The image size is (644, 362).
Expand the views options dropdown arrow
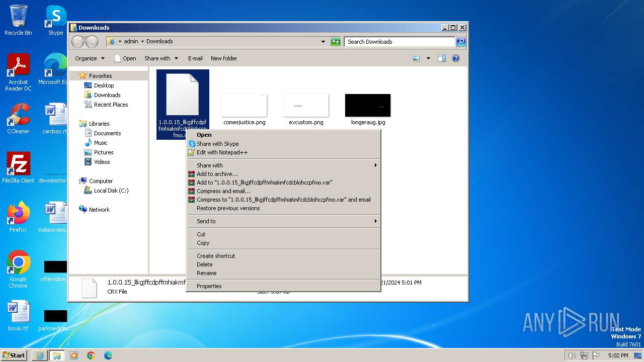(x=428, y=58)
